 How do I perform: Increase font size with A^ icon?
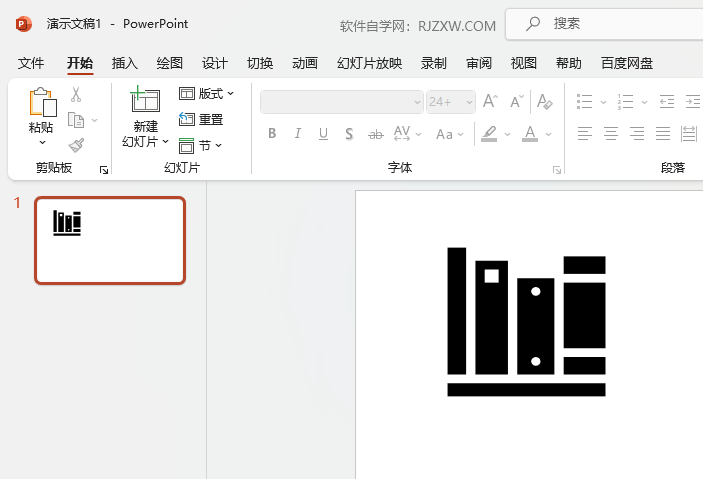click(x=490, y=101)
